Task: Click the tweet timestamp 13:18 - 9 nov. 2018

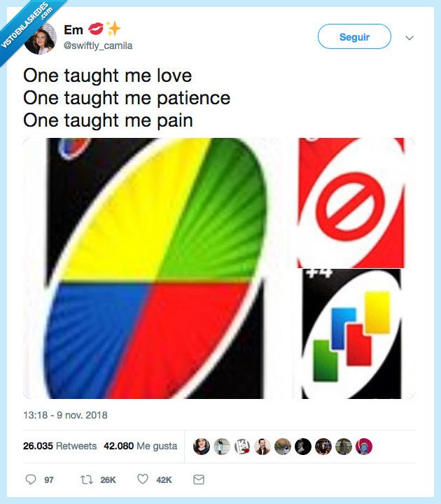Action: [x=65, y=415]
